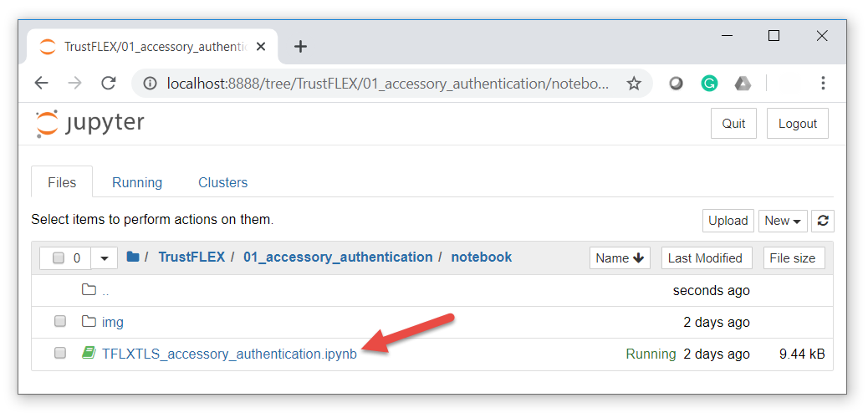Close the browser window
This screenshot has width=868, height=418.
[x=822, y=36]
